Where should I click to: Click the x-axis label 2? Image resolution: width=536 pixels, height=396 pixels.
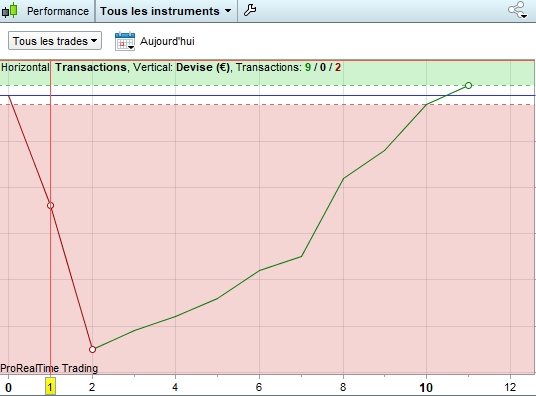[92, 387]
